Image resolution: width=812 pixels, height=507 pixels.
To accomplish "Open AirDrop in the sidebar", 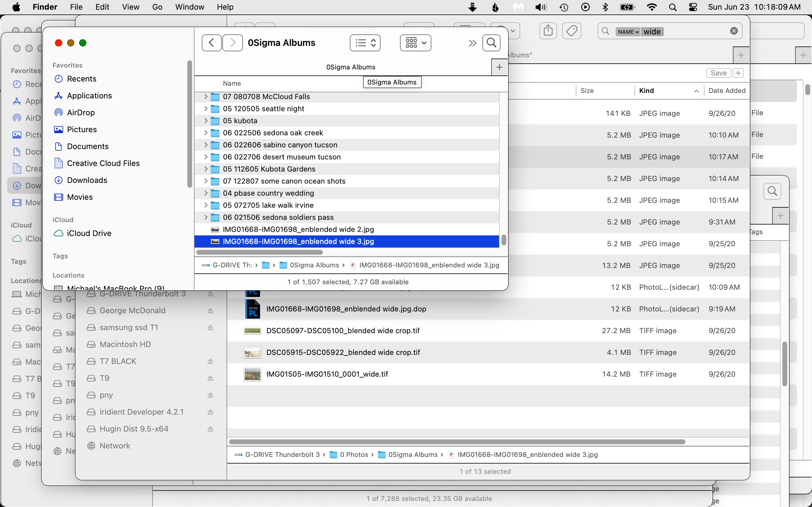I will [81, 113].
